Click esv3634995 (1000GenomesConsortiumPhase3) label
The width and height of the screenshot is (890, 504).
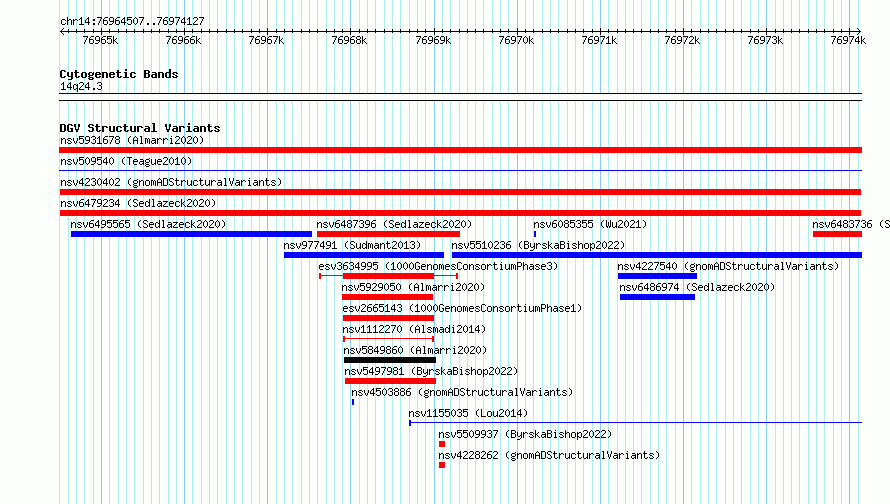click(438, 266)
